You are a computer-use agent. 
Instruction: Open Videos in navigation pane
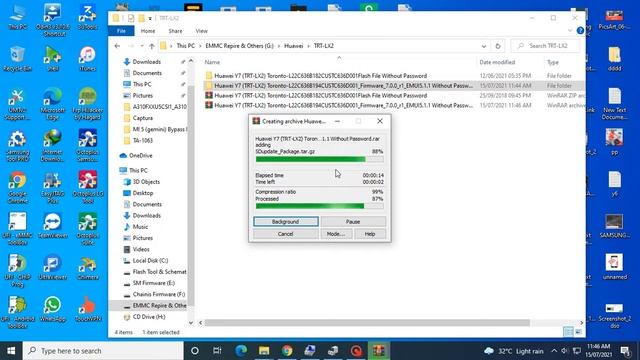141,249
